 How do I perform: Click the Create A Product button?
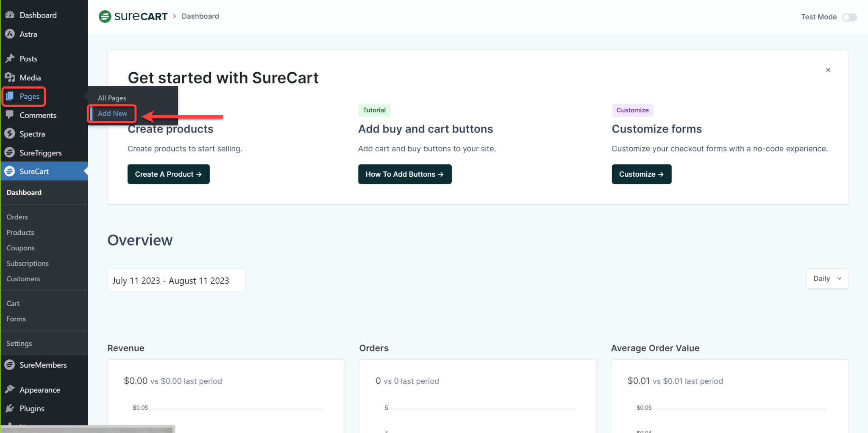click(168, 174)
